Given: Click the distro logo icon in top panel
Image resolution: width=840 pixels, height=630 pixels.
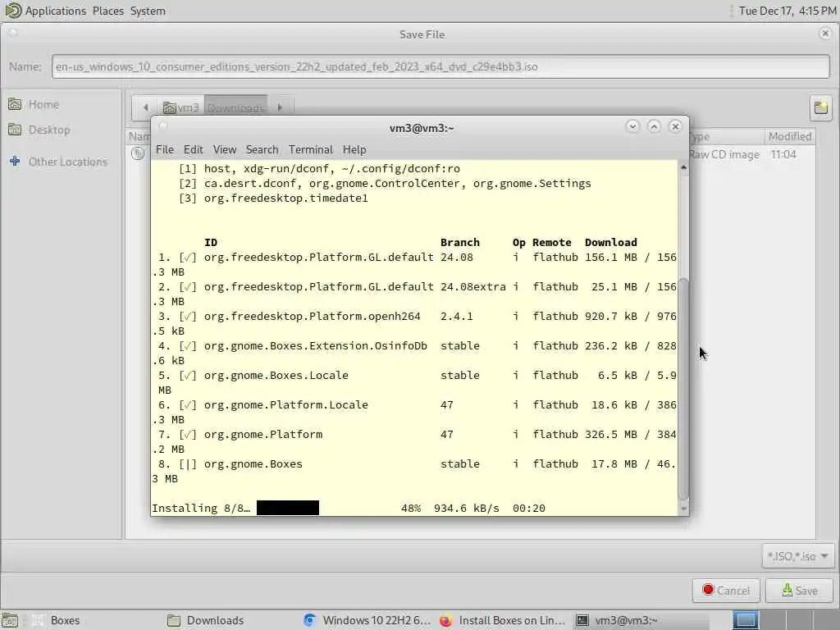Looking at the screenshot, I should click(x=13, y=11).
